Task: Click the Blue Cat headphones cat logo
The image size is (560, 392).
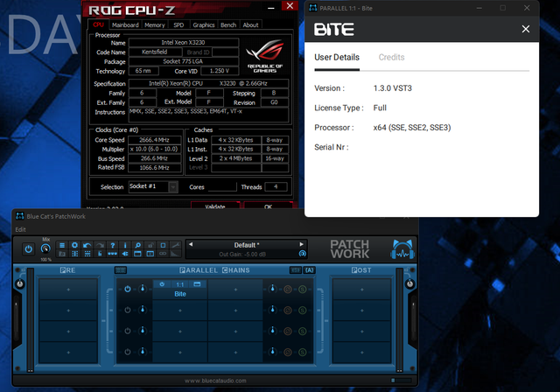Action: (402, 249)
